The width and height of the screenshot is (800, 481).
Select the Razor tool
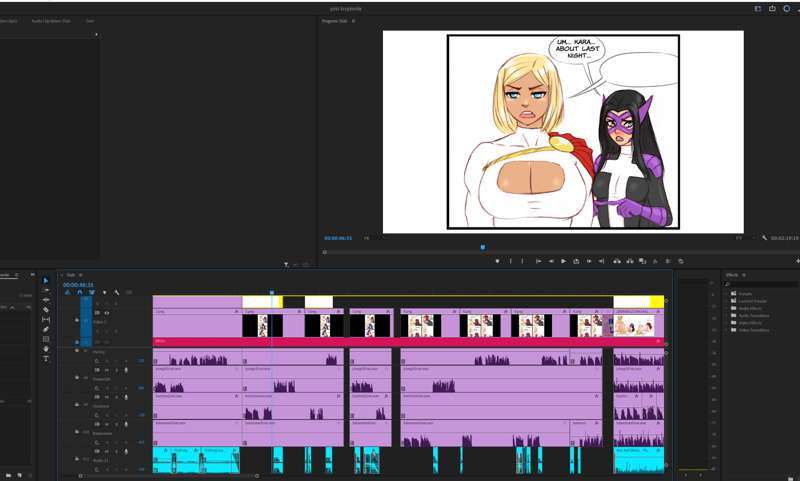[x=46, y=310]
